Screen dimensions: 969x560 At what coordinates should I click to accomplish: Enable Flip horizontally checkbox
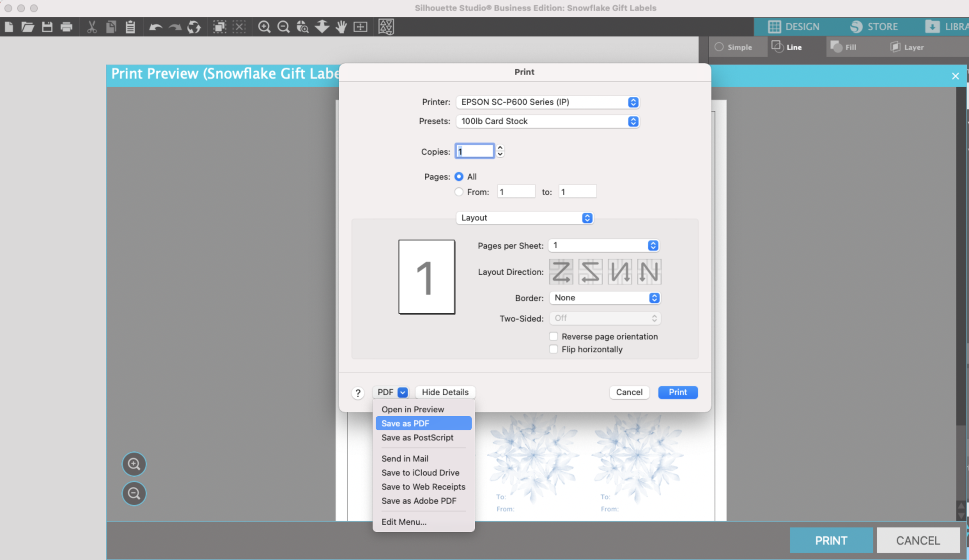coord(553,349)
